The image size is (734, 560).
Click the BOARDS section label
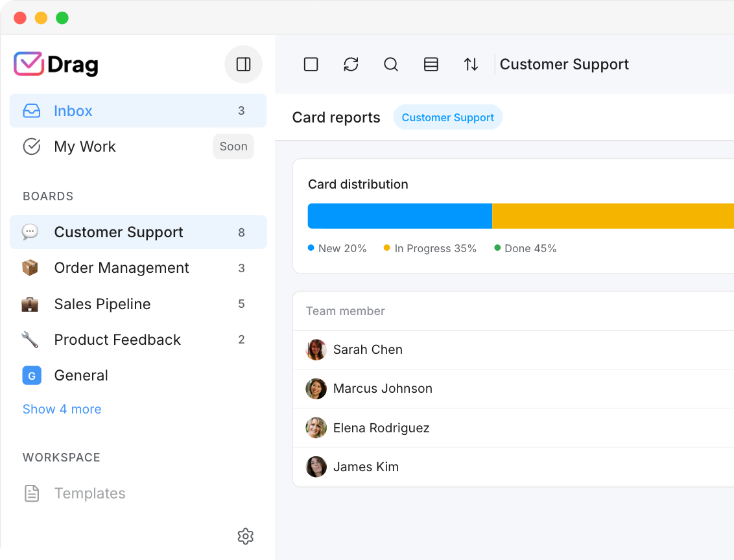(48, 196)
